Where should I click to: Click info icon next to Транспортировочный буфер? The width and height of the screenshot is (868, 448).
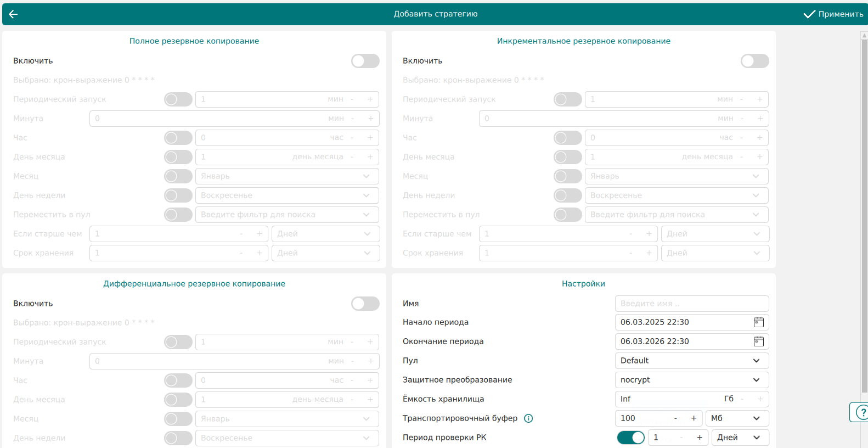point(528,418)
